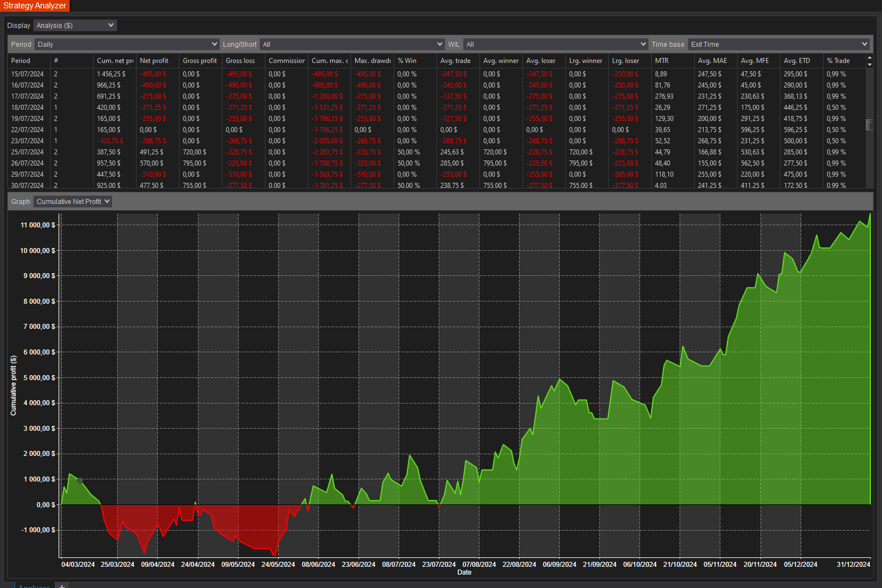Viewport: 882px width, 588px height.
Task: Click the 81,76 MTR cell
Action: pyautogui.click(x=663, y=85)
